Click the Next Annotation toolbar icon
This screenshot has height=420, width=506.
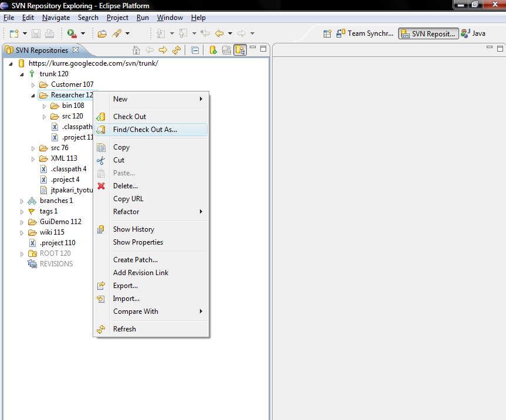161,33
